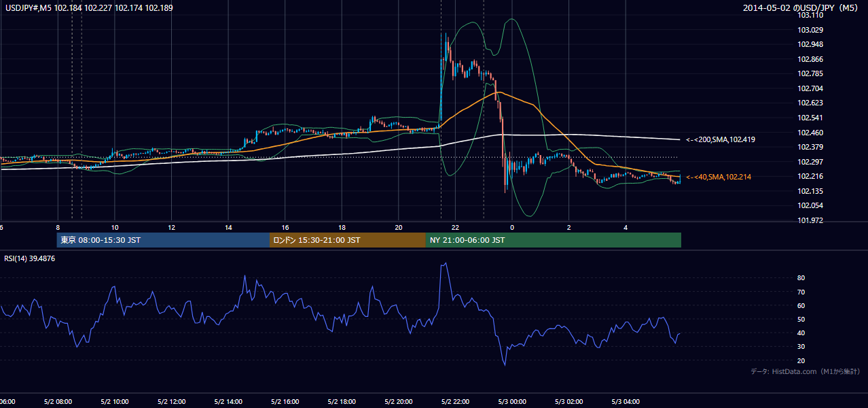The image size is (868, 408).
Task: Click the 5/3 02:00 date label
Action: 569,402
